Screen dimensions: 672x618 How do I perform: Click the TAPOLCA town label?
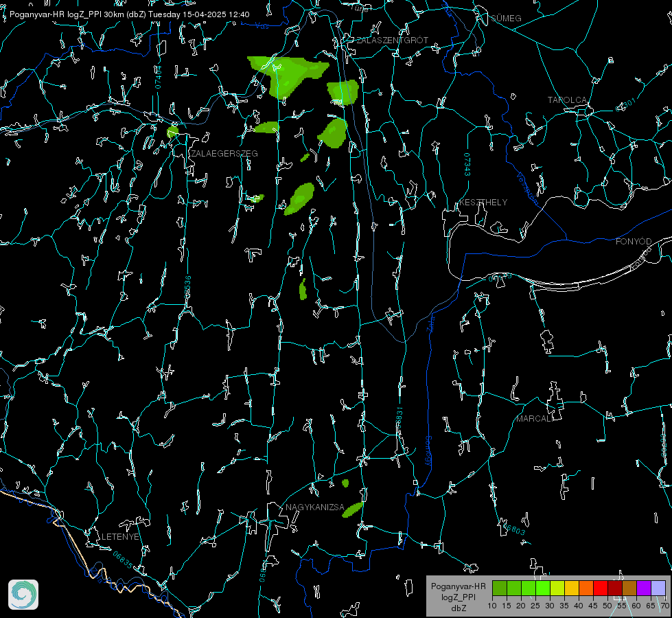(x=567, y=100)
